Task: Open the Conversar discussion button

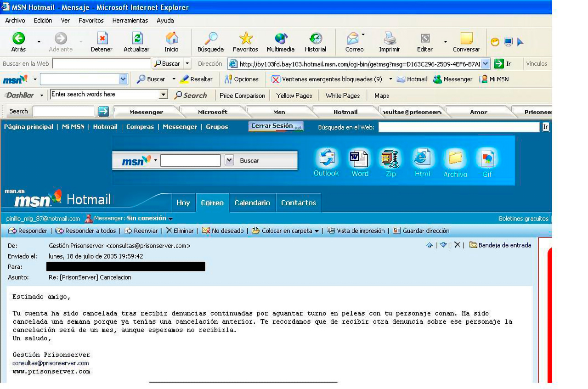Action: pyautogui.click(x=466, y=42)
